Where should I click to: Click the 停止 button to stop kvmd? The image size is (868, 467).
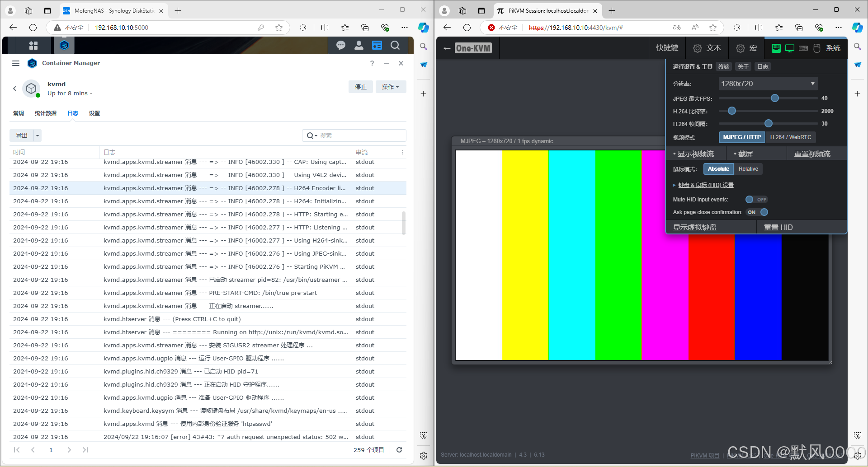(360, 86)
